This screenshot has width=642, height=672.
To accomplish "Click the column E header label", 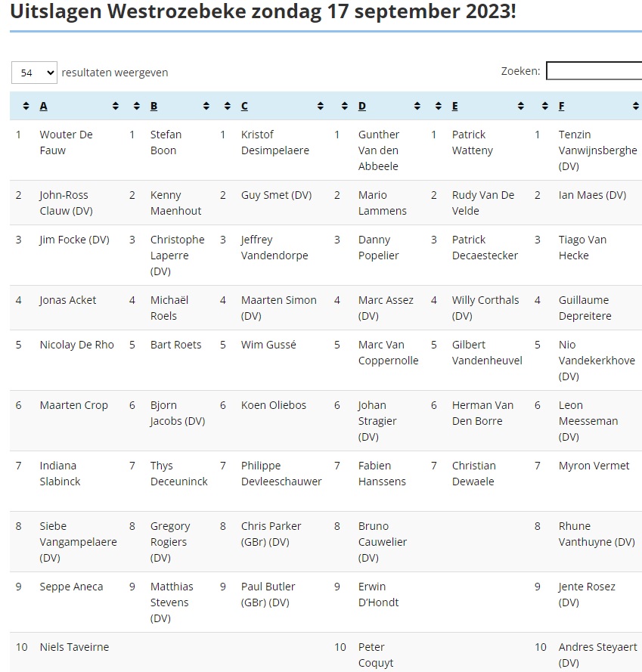I will [x=455, y=107].
